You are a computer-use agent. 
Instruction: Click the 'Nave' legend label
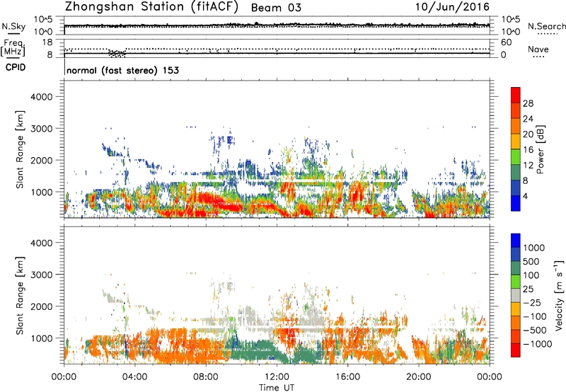coord(538,49)
